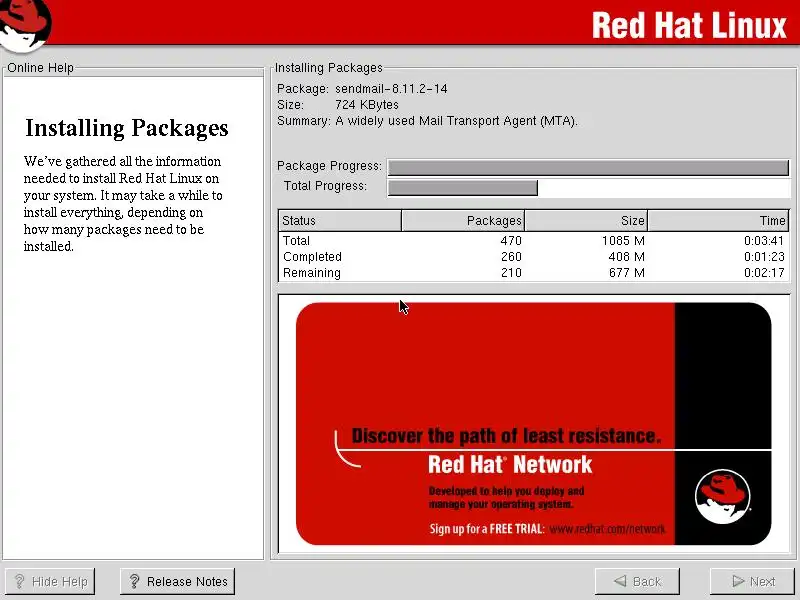Select the 'Total' status row label
Screen dimensions: 800x600
[296, 240]
